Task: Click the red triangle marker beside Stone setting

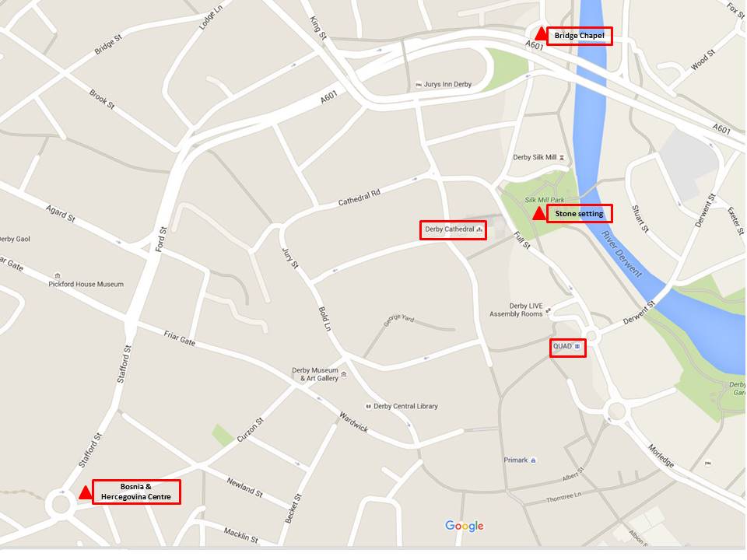Action: pyautogui.click(x=539, y=213)
